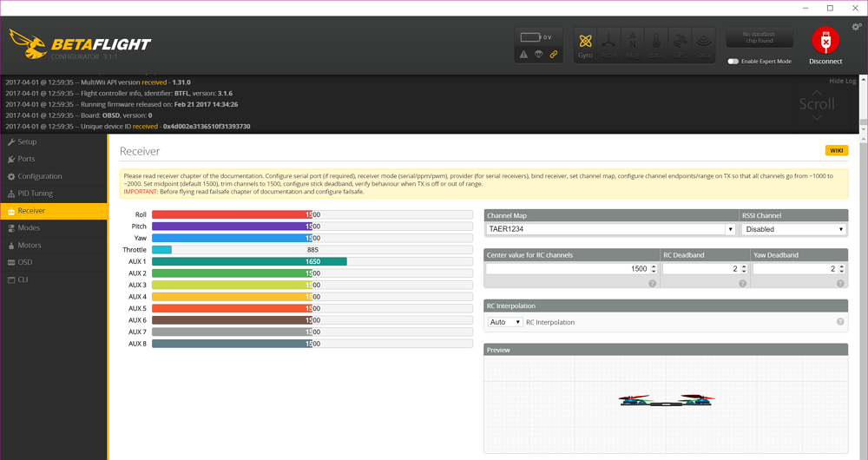
Task: Click the Mag sensor icon
Action: click(x=632, y=45)
